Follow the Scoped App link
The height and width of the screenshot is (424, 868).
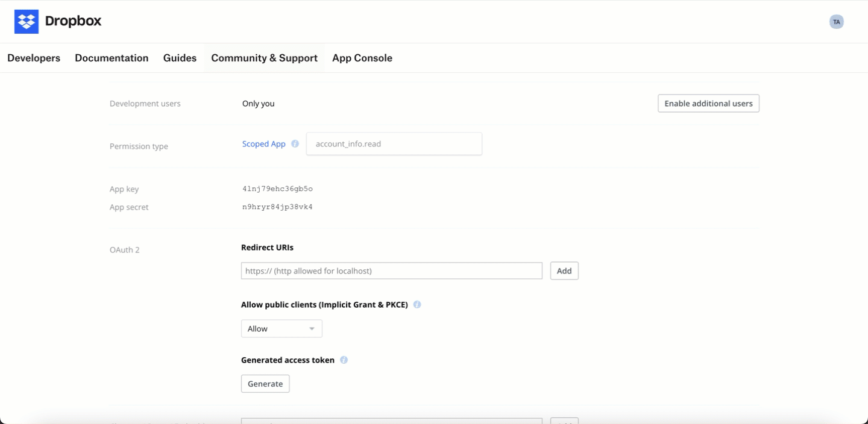coord(263,144)
